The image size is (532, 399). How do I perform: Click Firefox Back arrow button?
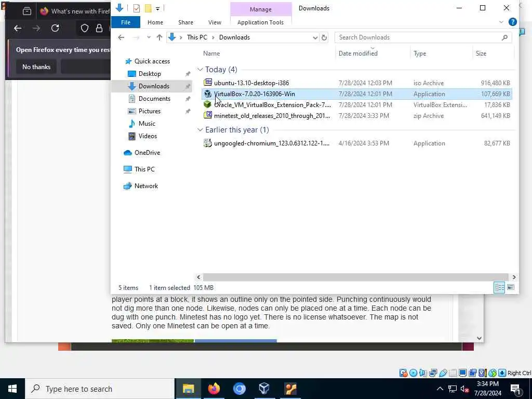tap(18, 28)
